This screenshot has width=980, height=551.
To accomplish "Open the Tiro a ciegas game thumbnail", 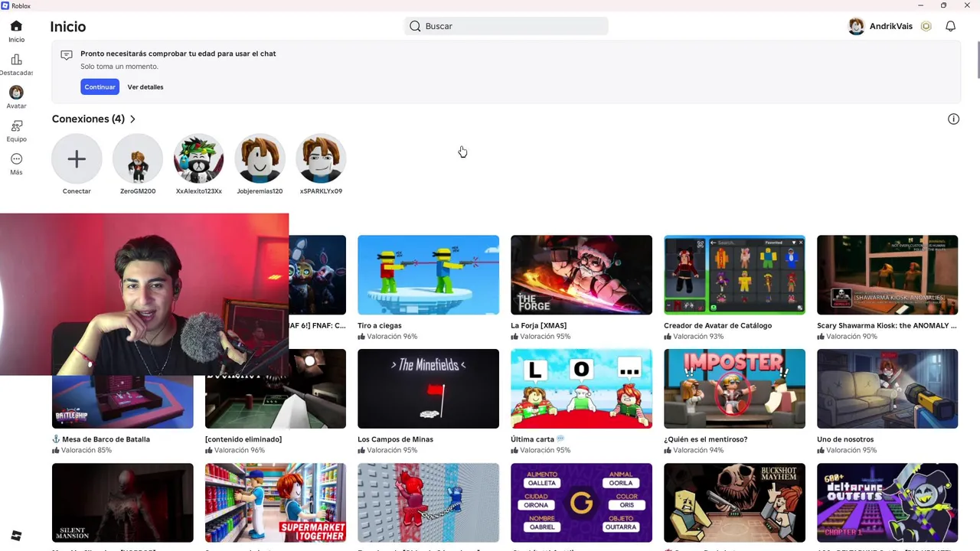I will click(428, 275).
